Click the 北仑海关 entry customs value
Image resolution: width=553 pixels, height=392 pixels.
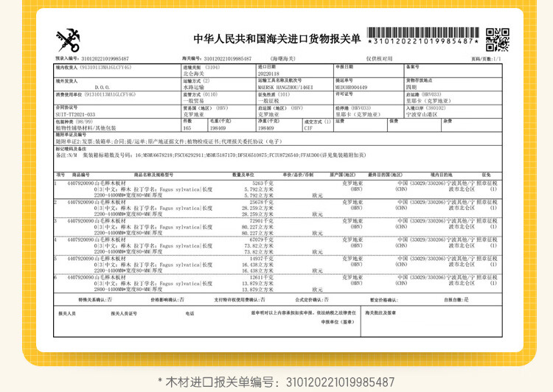point(194,74)
